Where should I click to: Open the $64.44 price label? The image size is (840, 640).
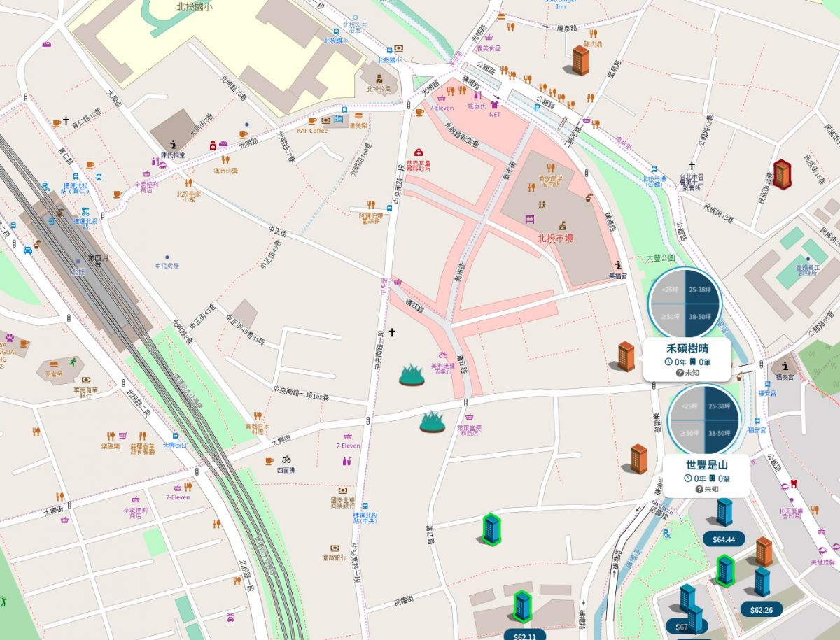click(724, 539)
